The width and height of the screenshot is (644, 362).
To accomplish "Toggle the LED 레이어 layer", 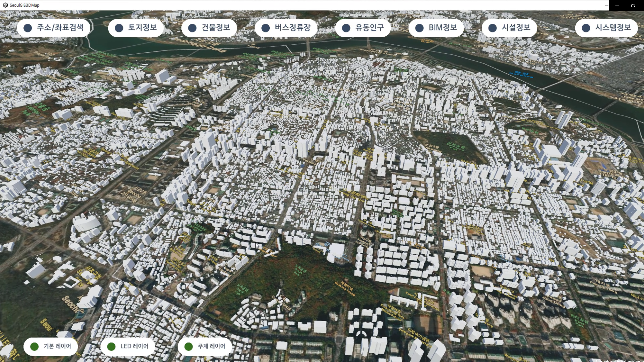I will pyautogui.click(x=128, y=346).
